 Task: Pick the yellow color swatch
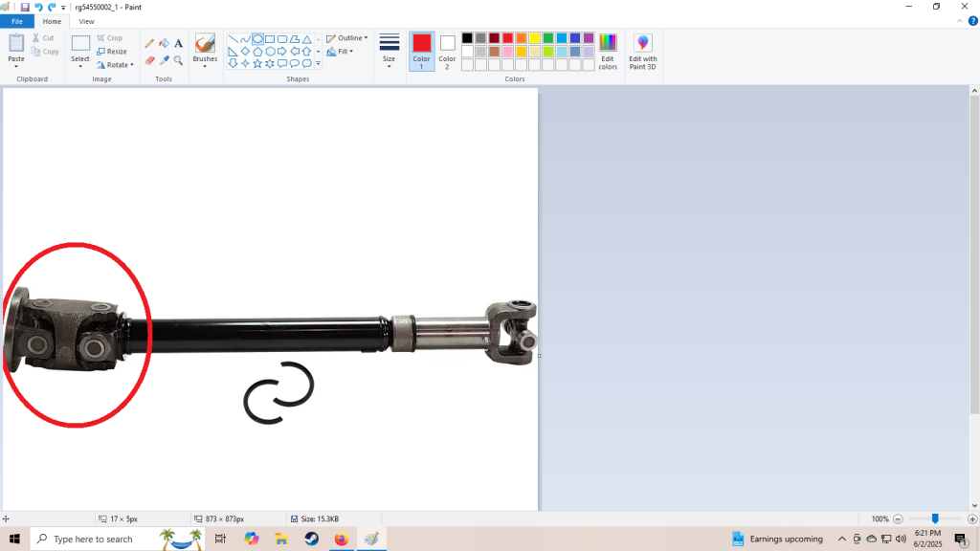(x=534, y=38)
